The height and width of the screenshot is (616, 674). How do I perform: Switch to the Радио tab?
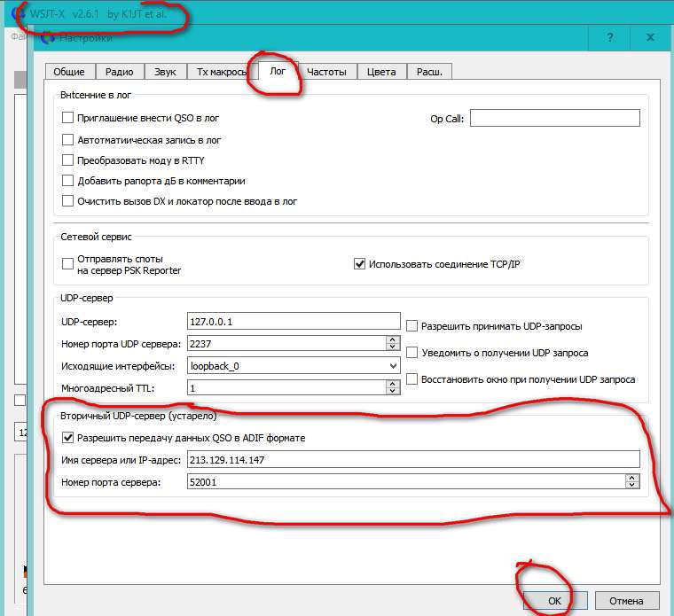[119, 72]
